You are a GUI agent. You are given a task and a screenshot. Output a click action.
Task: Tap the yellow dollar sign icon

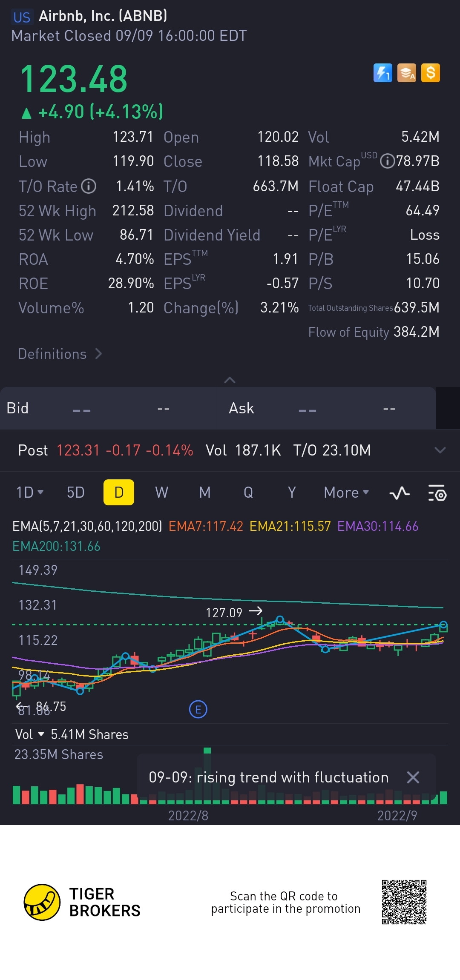(x=431, y=73)
